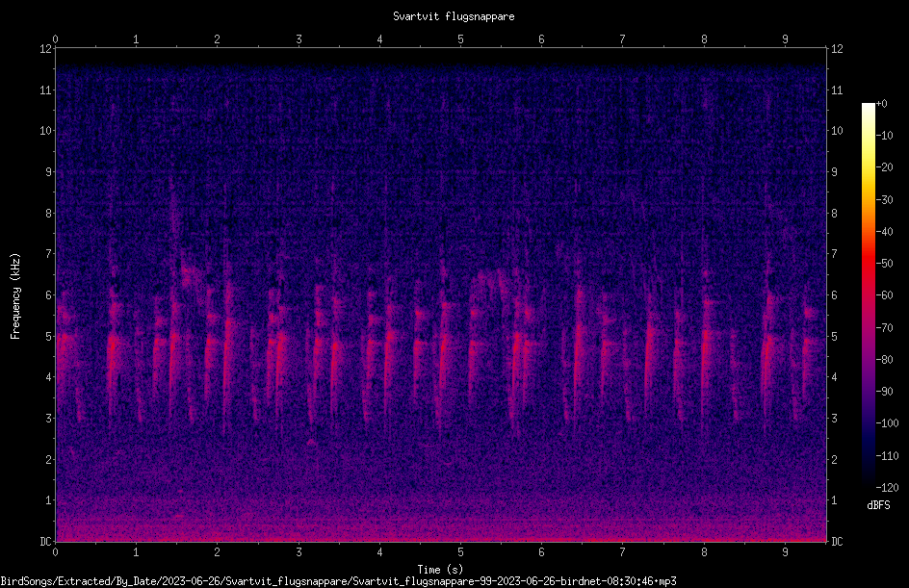
Task: Click the "4" tick on top time axis
Action: click(x=379, y=39)
